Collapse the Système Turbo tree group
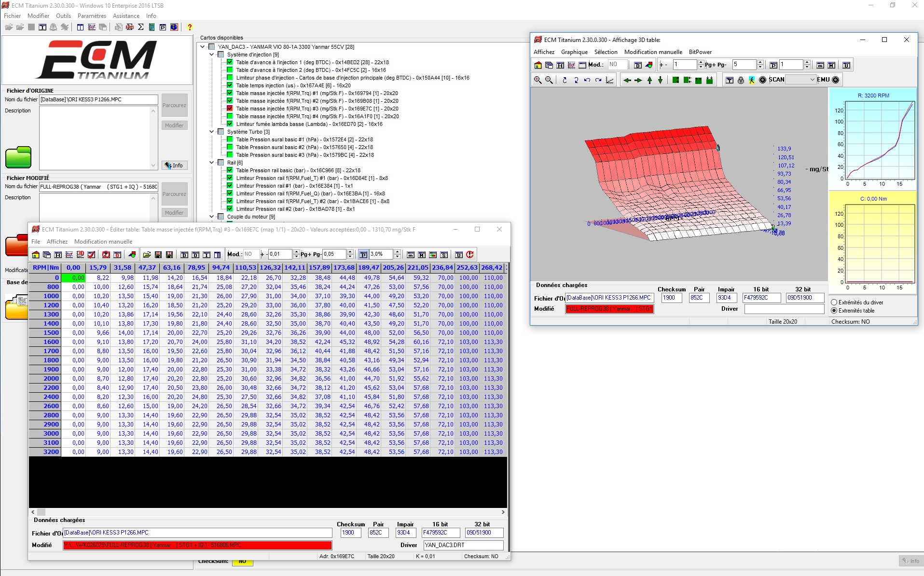This screenshot has height=576, width=924. click(211, 132)
